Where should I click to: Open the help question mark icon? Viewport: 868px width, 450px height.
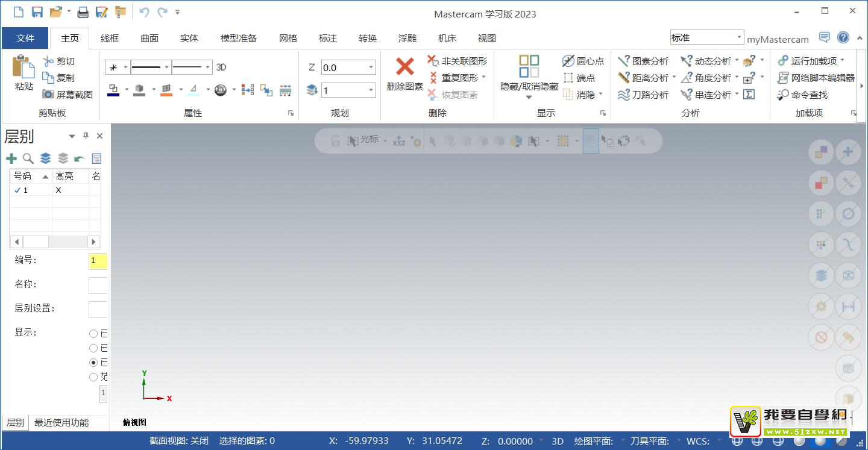pos(843,37)
